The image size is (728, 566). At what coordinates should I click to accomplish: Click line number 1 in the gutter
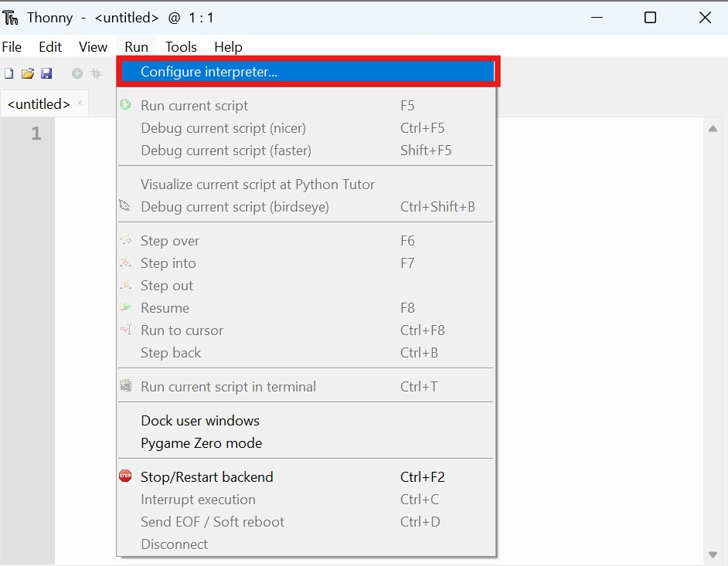[x=36, y=134]
